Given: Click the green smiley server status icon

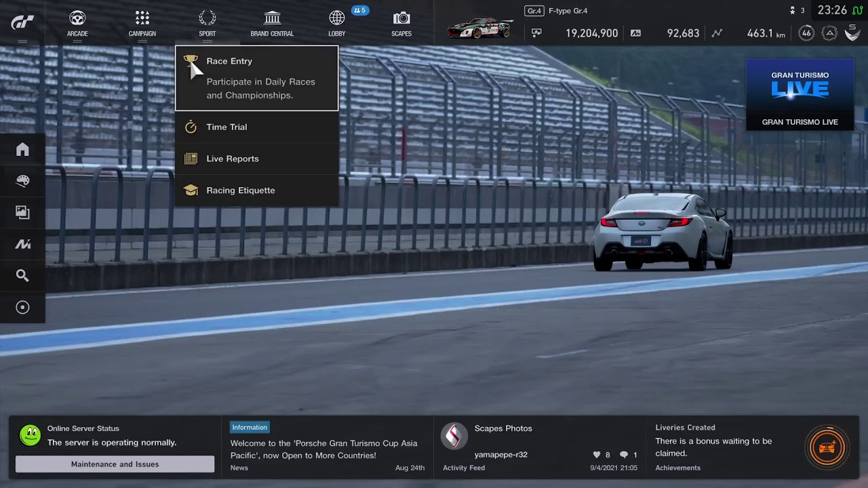Looking at the screenshot, I should 30,434.
